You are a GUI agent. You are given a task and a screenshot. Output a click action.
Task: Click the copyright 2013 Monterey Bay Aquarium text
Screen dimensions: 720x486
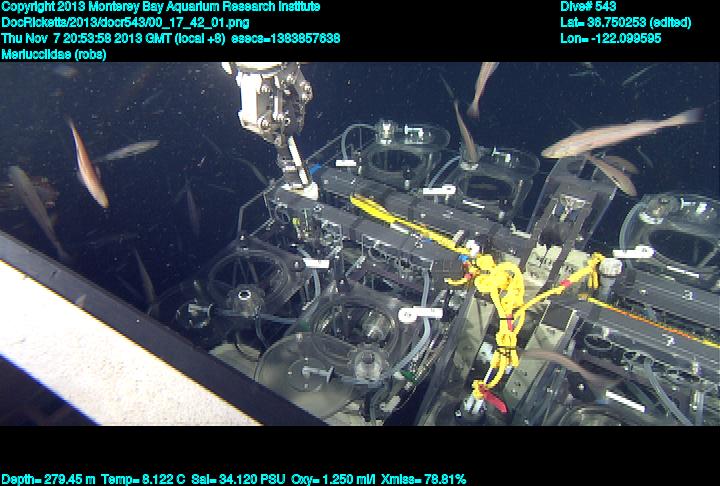click(161, 6)
